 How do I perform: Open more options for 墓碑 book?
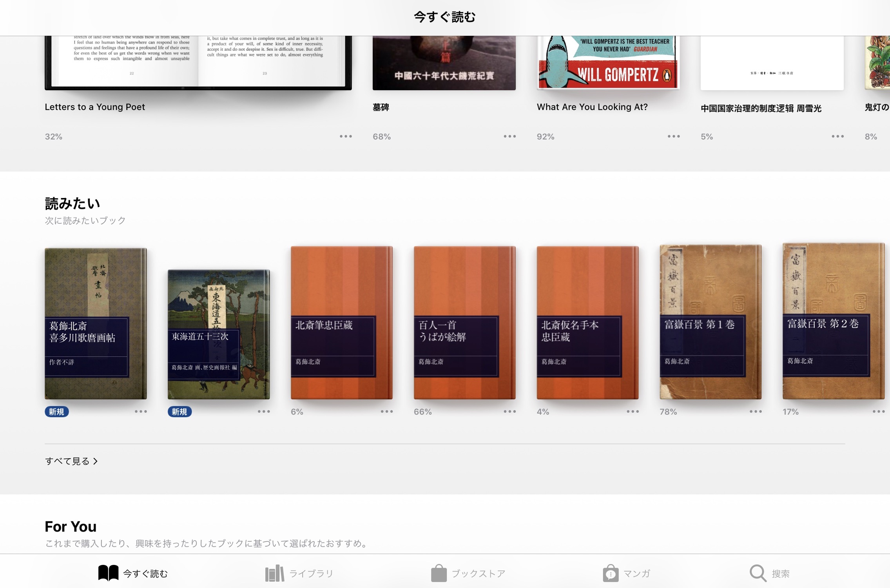tap(509, 136)
